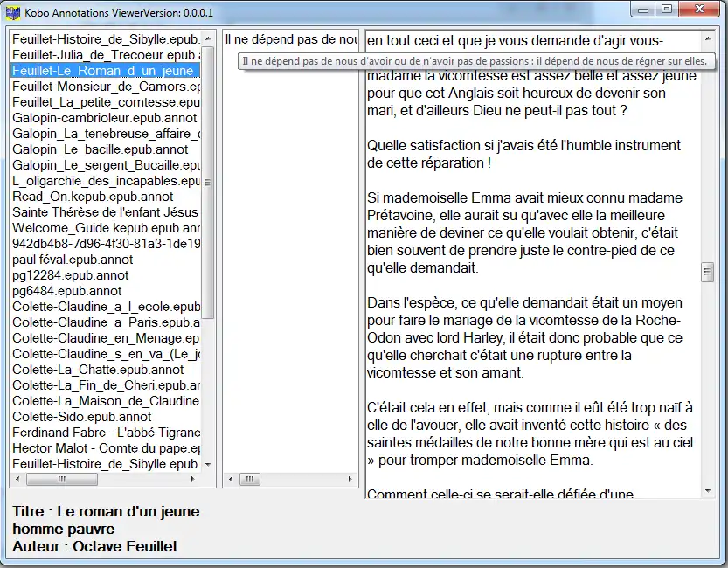Click paragraph starting 'Dans l'espèce'
Viewport: 728px width, 568px height.
click(524, 338)
